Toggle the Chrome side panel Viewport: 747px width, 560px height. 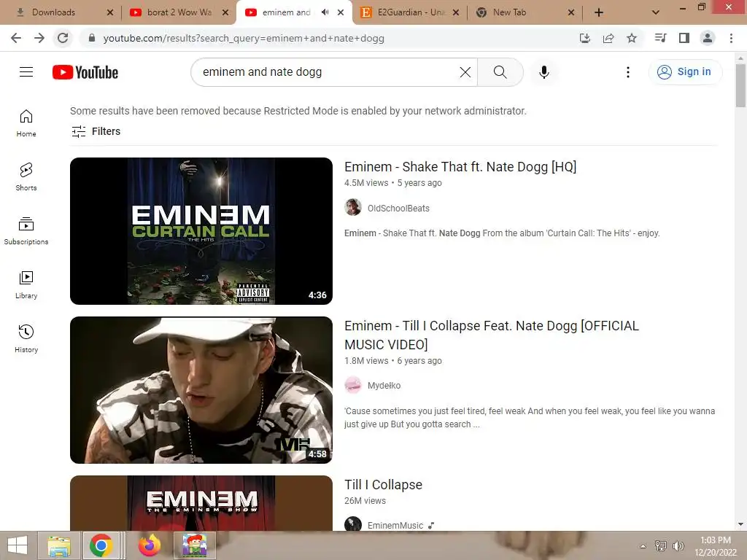[x=684, y=38]
